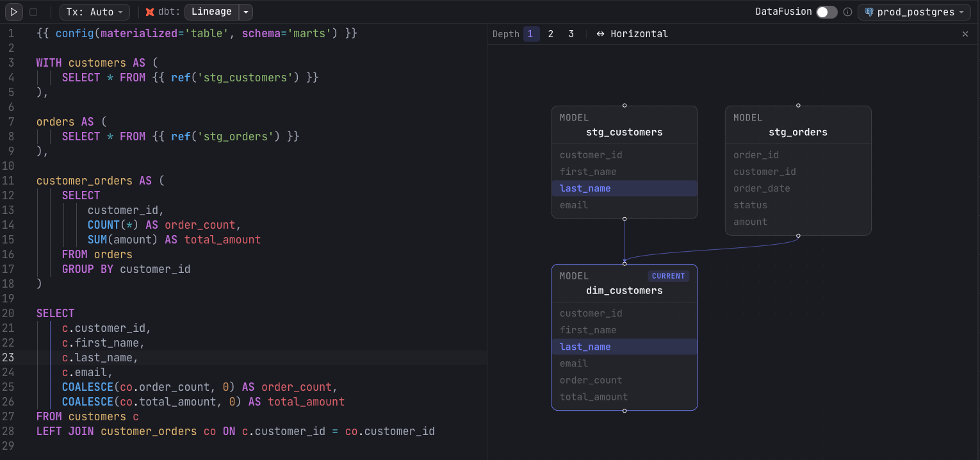
Task: Click GROUP BY customer_id on line 17
Action: pos(126,269)
